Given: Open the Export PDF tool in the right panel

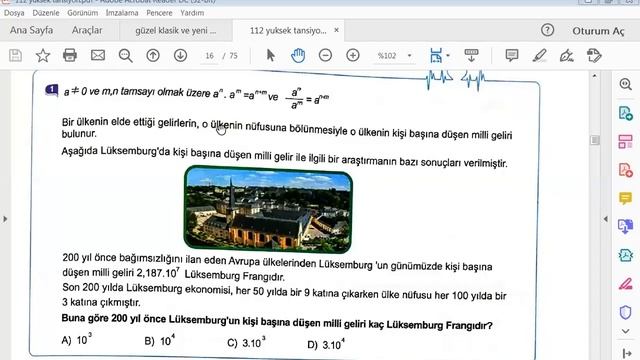Looking at the screenshot, I should [625, 113].
